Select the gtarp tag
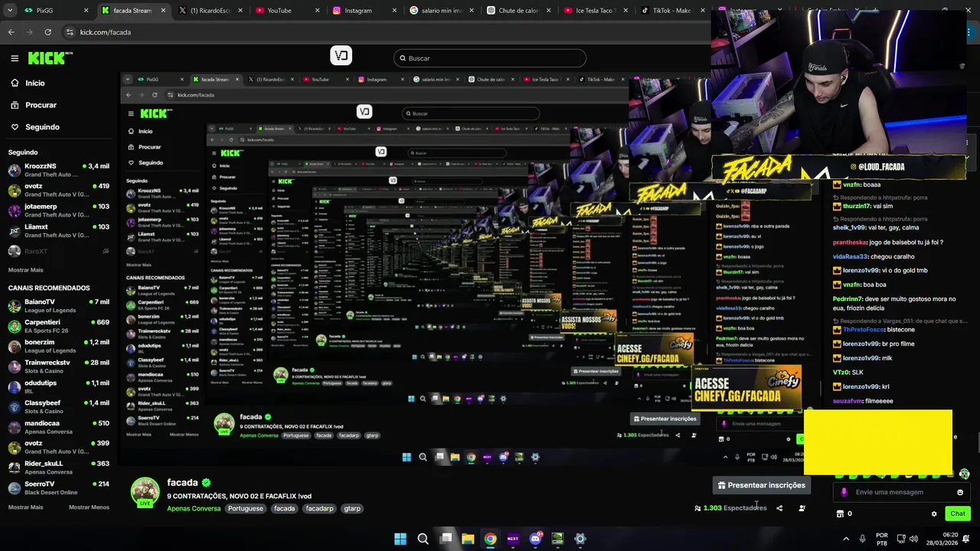This screenshot has width=980, height=551. (x=352, y=509)
